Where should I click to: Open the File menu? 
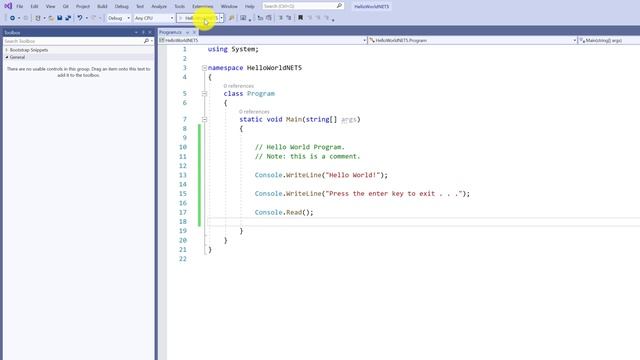click(20, 7)
